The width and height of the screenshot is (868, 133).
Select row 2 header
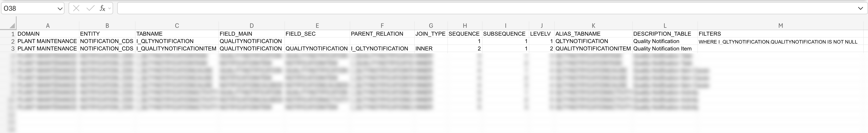(x=13, y=41)
